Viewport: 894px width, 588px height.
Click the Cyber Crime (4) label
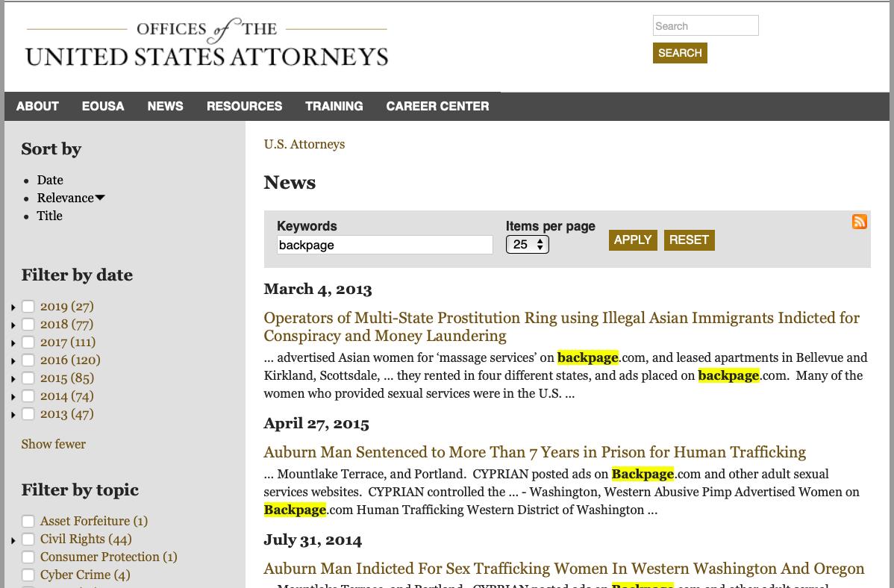click(85, 575)
